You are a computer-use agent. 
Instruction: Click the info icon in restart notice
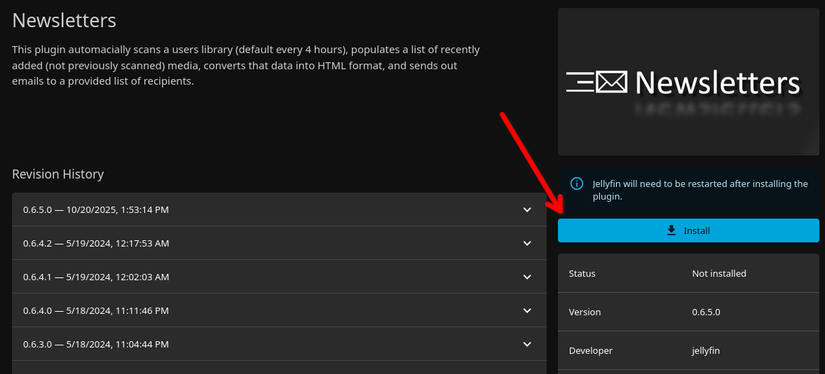(x=577, y=184)
